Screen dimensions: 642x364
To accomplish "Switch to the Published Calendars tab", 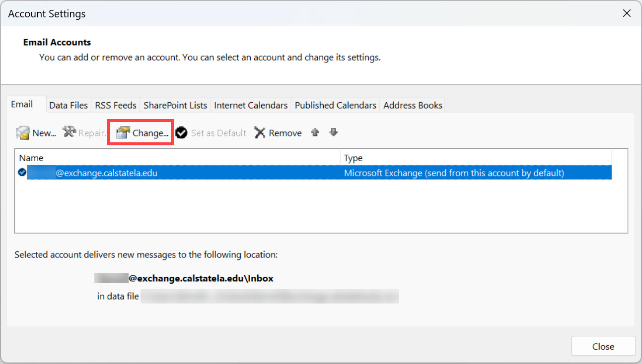I will pyautogui.click(x=335, y=105).
